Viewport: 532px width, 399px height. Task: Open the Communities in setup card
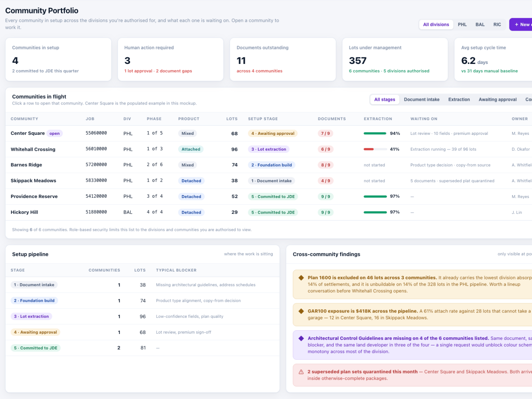click(x=58, y=59)
